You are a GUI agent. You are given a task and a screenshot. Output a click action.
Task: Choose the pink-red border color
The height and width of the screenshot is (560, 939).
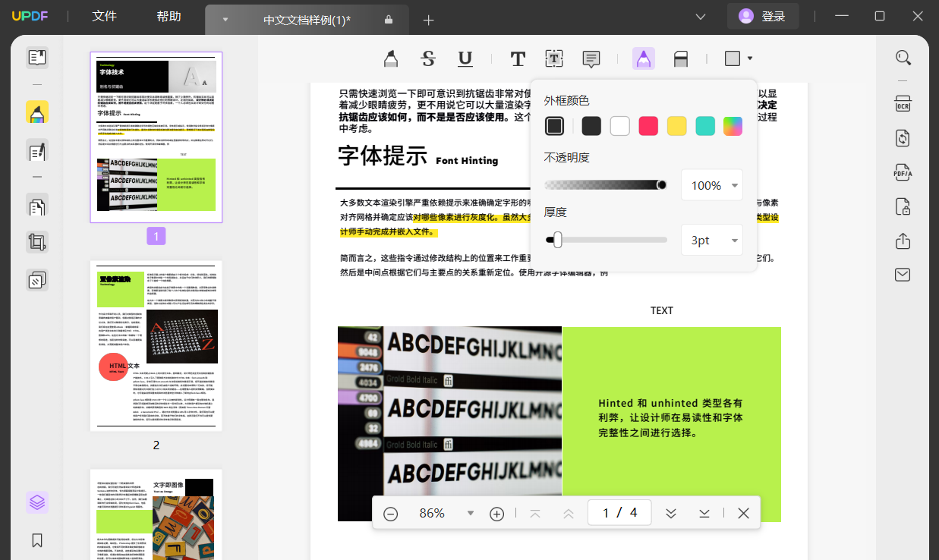(648, 126)
